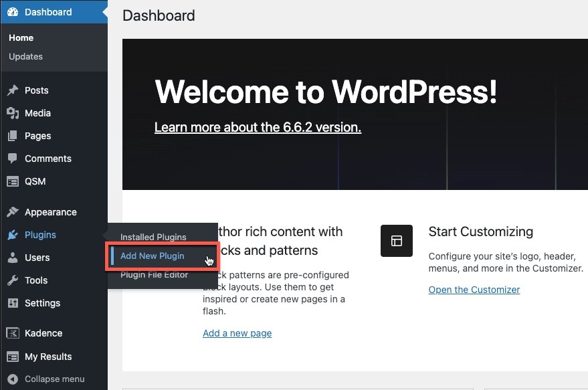Click the Tools wrench icon
Image resolution: width=588 pixels, height=390 pixels.
point(13,280)
